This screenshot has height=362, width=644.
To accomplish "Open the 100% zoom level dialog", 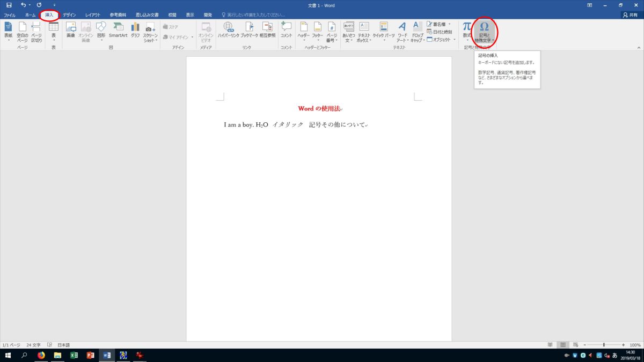I will 635,345.
